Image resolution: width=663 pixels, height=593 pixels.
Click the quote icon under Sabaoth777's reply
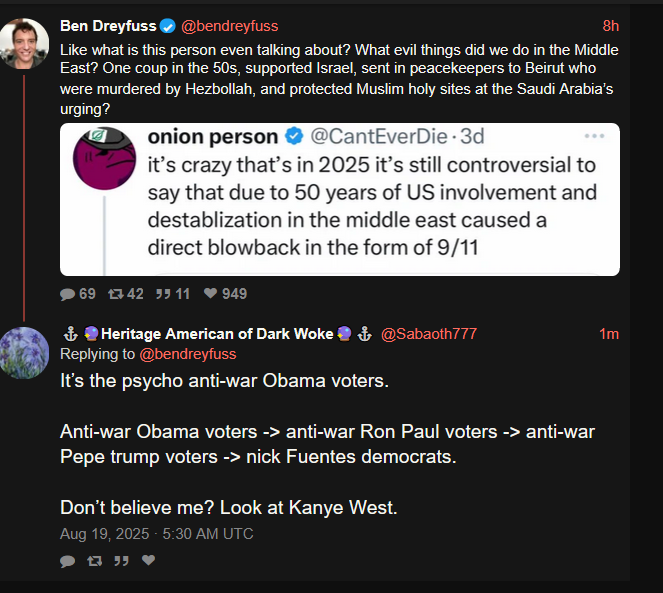click(121, 561)
